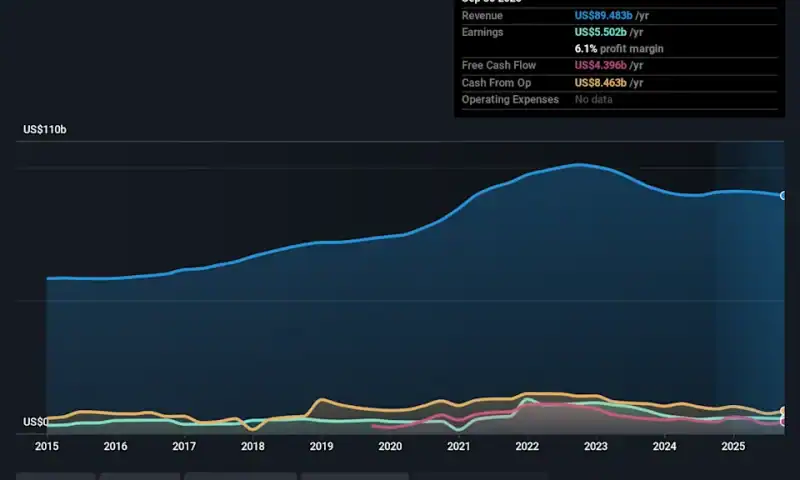Click the US$110b y-axis label
This screenshot has width=800, height=480.
(45, 130)
